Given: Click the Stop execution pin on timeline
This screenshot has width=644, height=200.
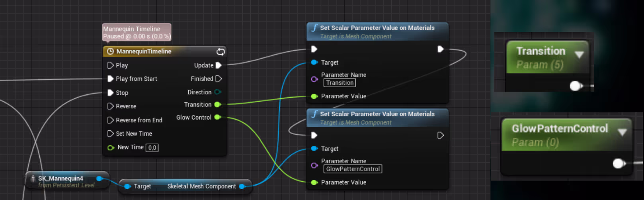Looking at the screenshot, I should click(x=111, y=93).
